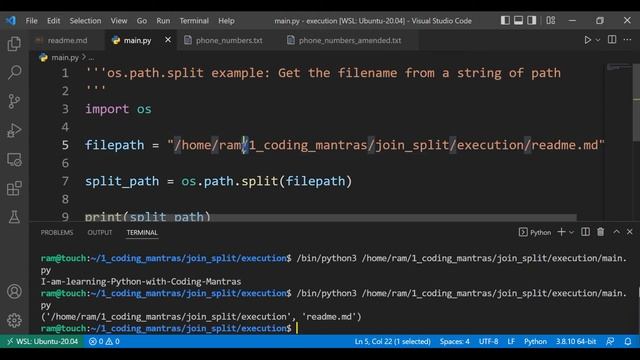640x360 pixels.
Task: Maximize the panel with up chevron
Action: 616,232
